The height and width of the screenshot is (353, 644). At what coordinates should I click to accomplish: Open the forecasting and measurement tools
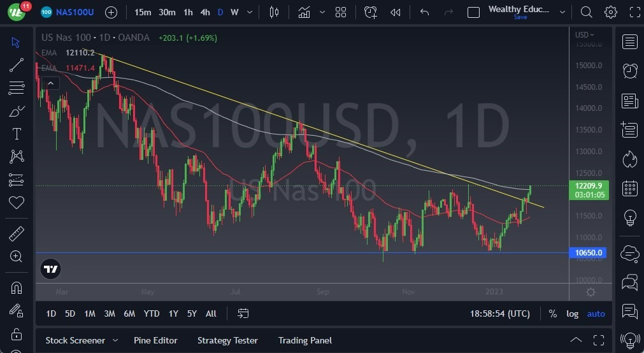(x=17, y=180)
